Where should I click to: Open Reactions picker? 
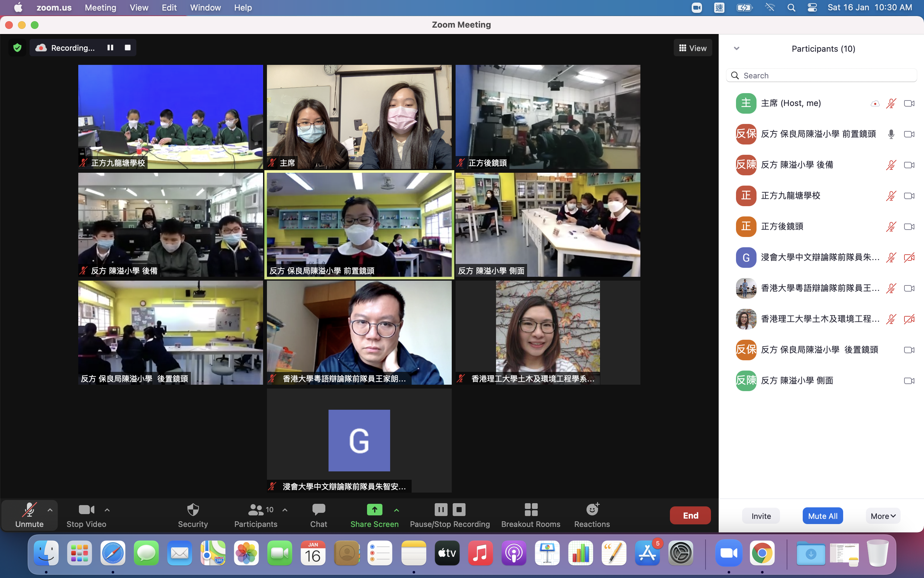[x=592, y=515]
